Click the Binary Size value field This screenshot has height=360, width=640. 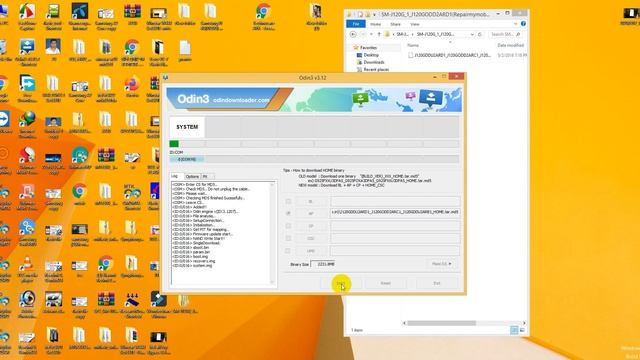tap(323, 264)
